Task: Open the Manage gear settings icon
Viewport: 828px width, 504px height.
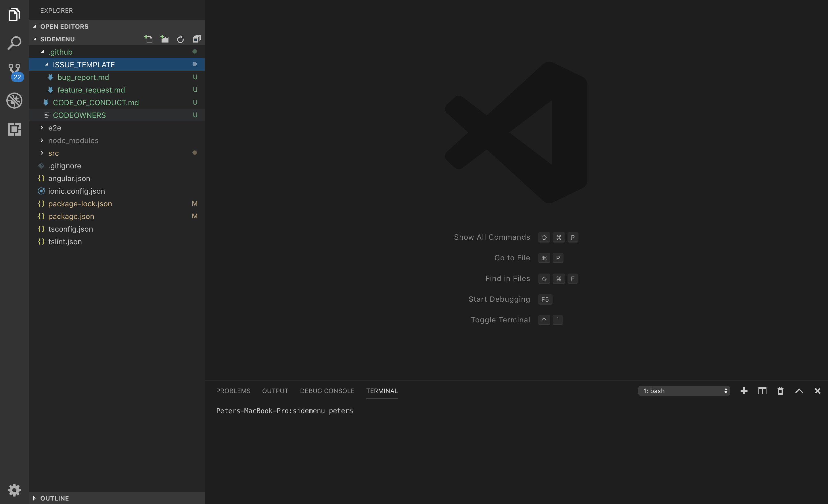Action: [14, 490]
